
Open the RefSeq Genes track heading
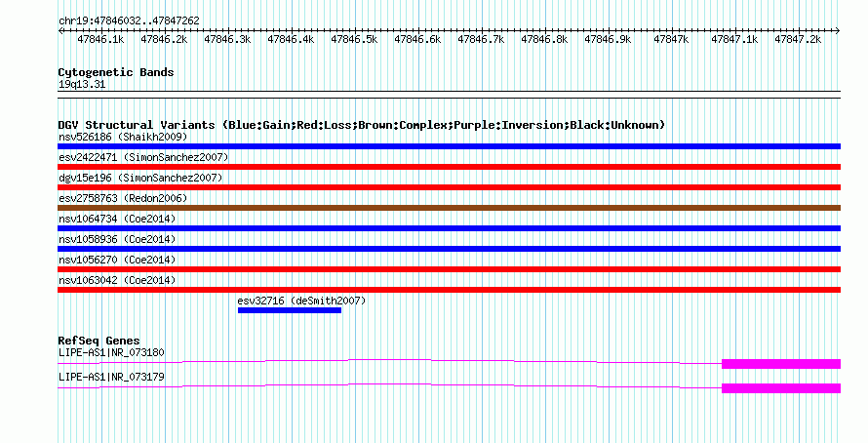(99, 342)
